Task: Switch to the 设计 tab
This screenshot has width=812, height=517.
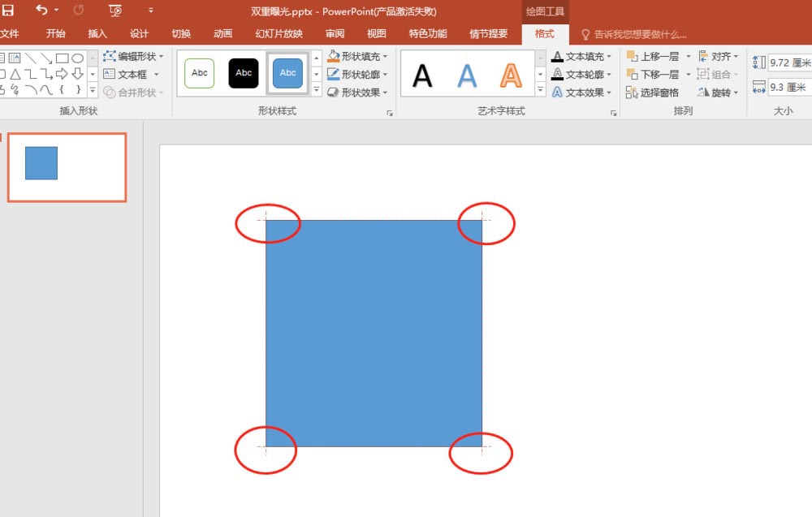Action: [139, 33]
